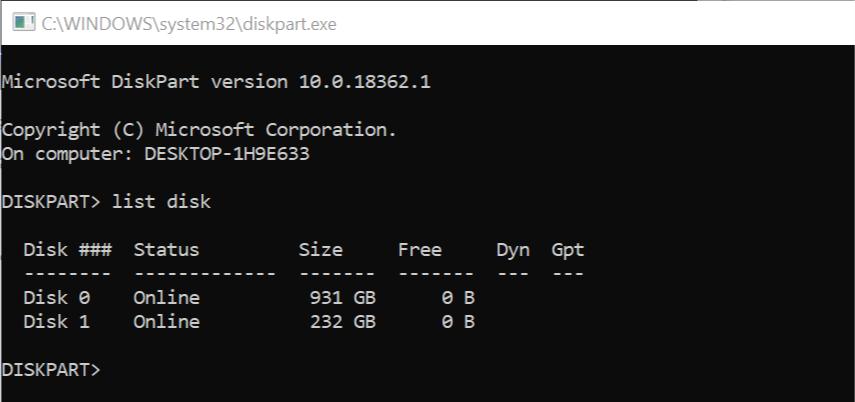This screenshot has height=402, width=855.
Task: Select the Disk 1 row label
Action: coord(56,322)
